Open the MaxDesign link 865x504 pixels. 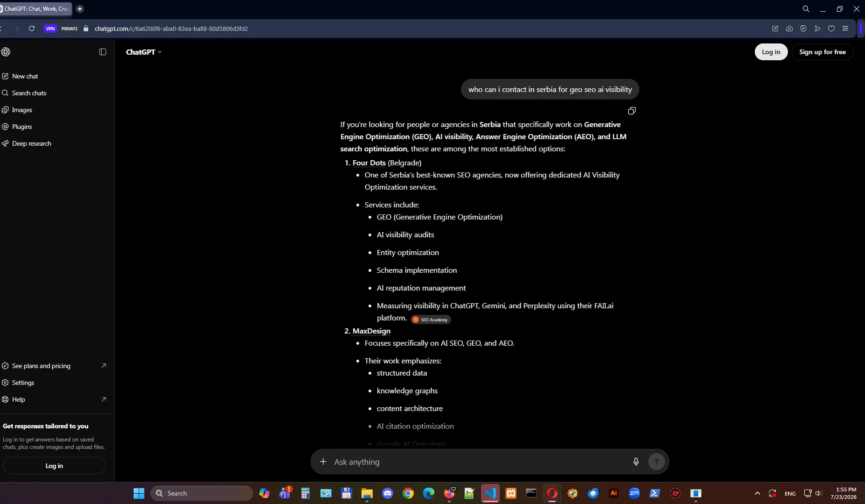[x=371, y=331]
